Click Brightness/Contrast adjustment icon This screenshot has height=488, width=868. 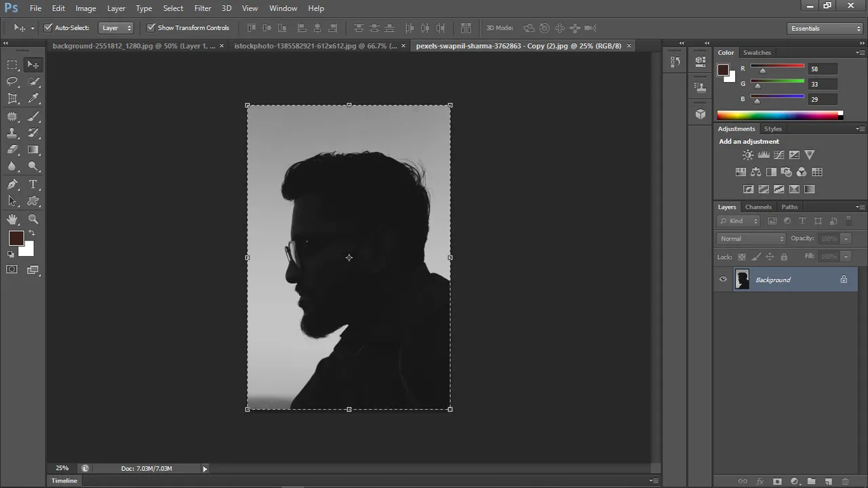point(748,155)
